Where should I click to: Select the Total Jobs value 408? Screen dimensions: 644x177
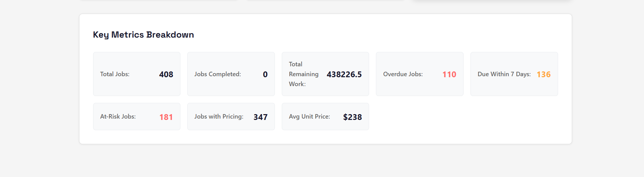coord(166,74)
